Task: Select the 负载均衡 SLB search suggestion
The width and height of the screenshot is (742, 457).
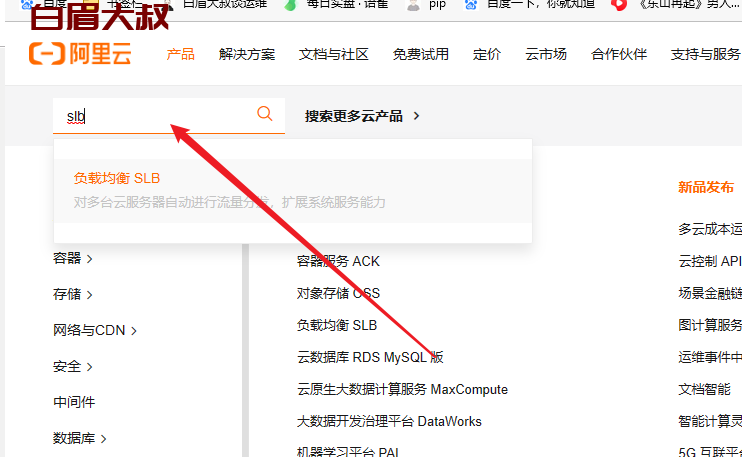Action: tap(293, 191)
